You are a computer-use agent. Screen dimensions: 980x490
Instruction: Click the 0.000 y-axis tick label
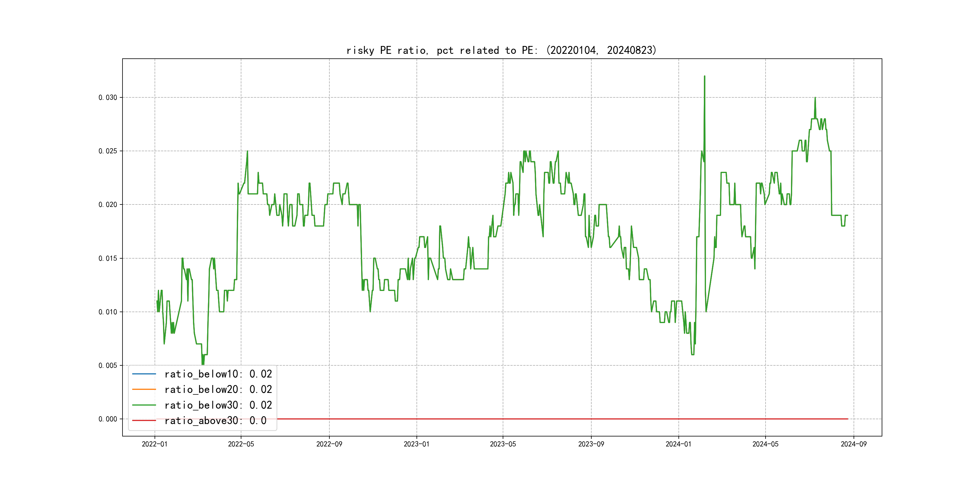(x=108, y=419)
